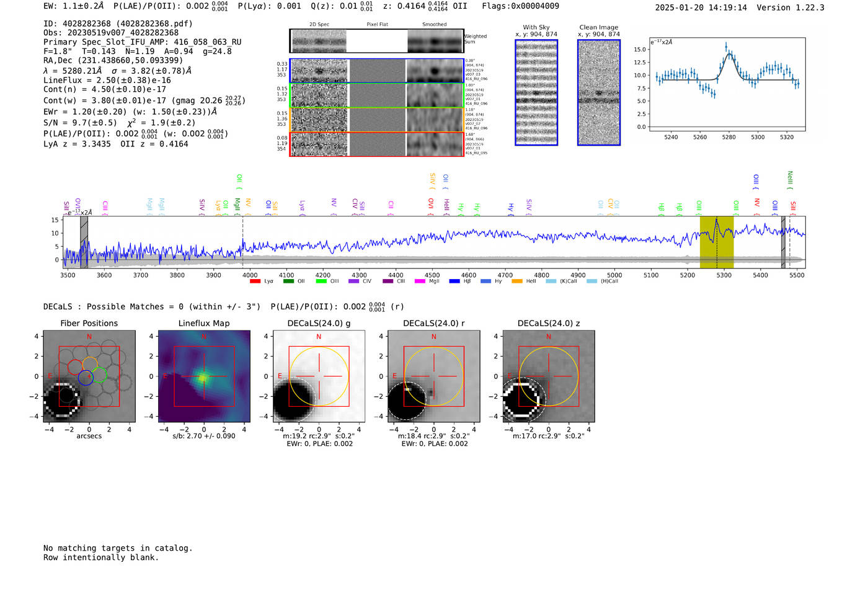This screenshot has height=591, width=868.
Task: Click the 2025-01-20 14:19:14 timestamp
Action: tap(701, 8)
